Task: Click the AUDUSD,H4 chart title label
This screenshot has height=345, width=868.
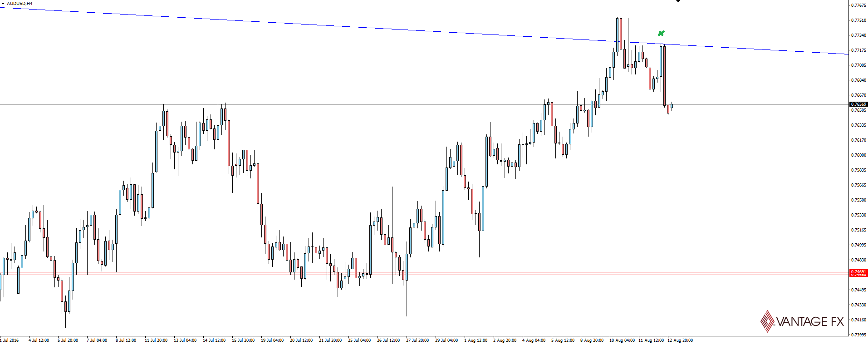Action: coord(20,4)
